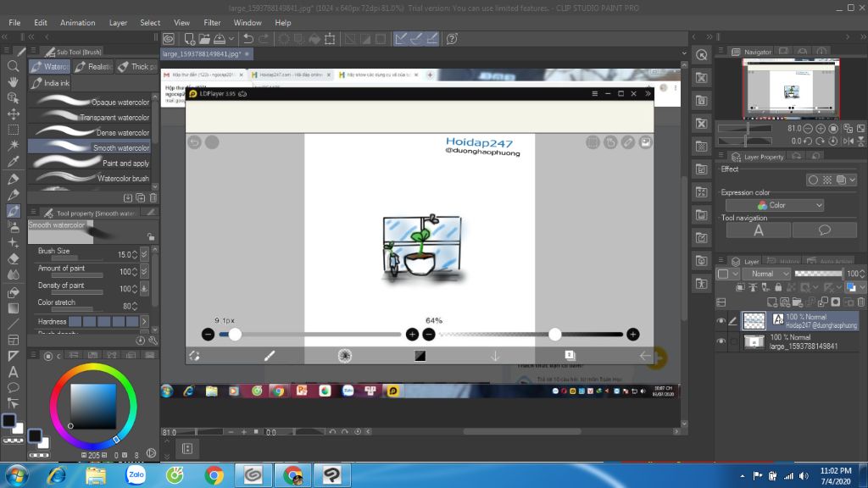The width and height of the screenshot is (868, 488).
Task: Open canvas tab list dropdown arrow
Action: tap(684, 53)
